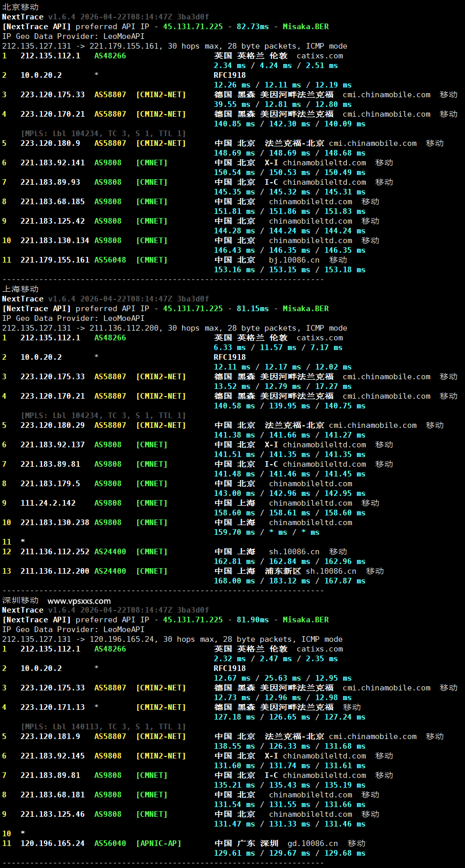Select IP 221.183.92.137 in Shanghai trace
Image resolution: width=465 pixels, height=868 pixels.
pyautogui.click(x=53, y=445)
